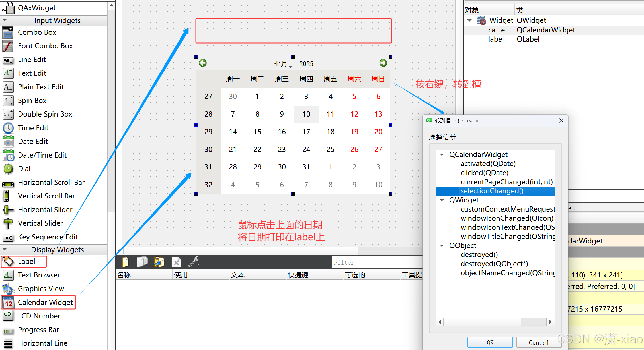Go to previous month in calendar
The height and width of the screenshot is (350, 644).
coord(203,63)
